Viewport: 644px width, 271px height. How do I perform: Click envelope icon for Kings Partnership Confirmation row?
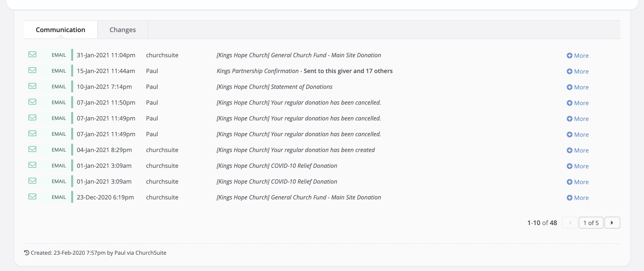[32, 70]
